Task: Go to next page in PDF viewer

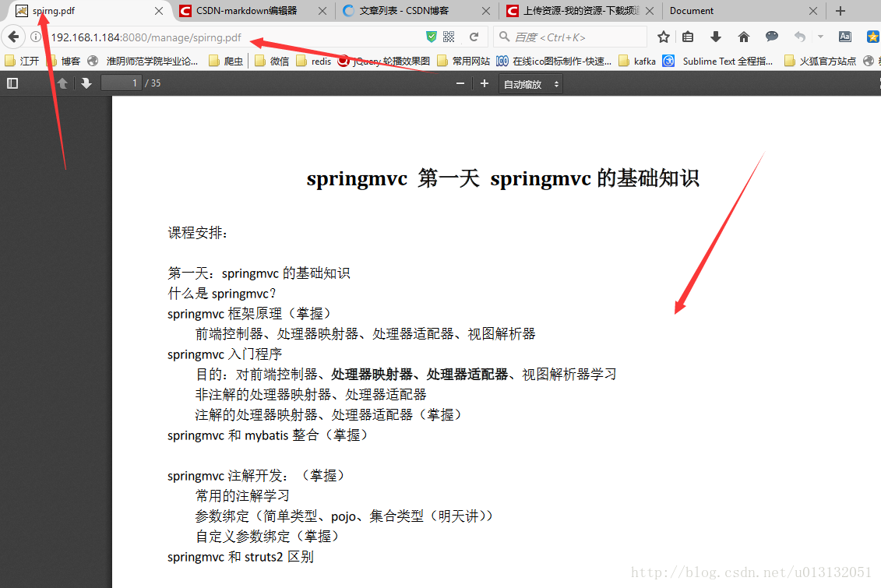Action: click(86, 83)
